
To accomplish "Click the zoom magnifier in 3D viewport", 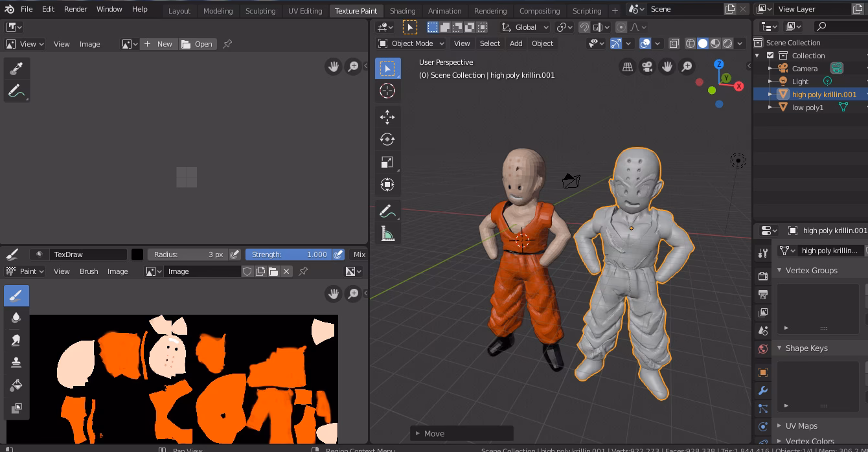I will 687,66.
